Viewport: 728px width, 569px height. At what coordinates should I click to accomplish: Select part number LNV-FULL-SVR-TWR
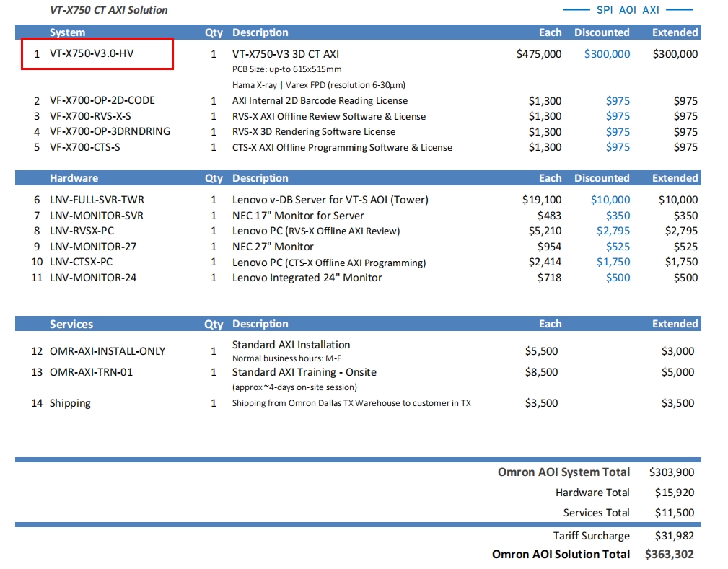click(x=97, y=200)
